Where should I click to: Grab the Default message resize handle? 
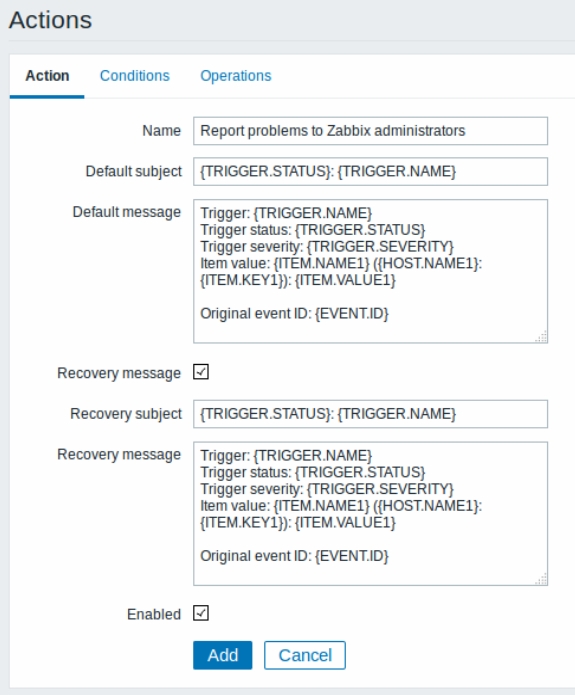tap(541, 336)
